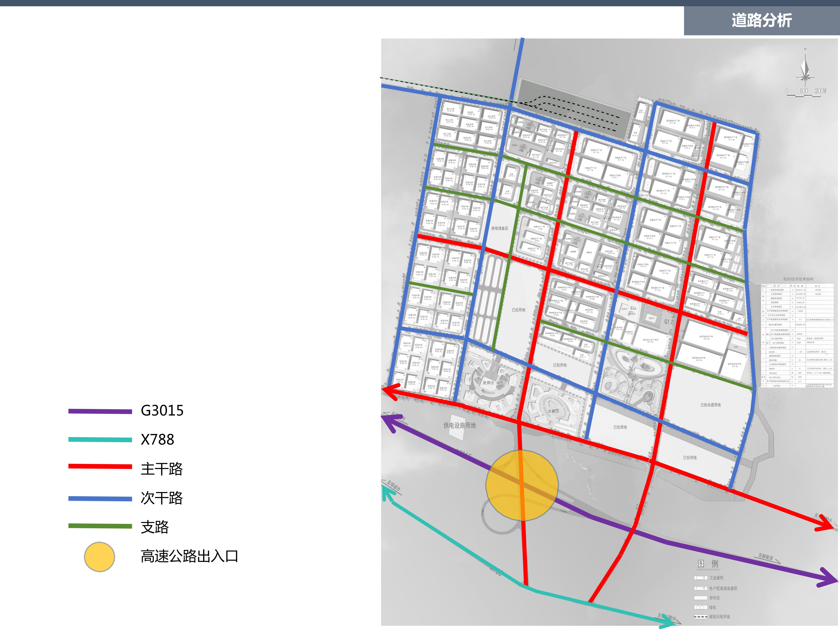Screen dimensions: 840x630
Task: Select the green 支路 legend line
Action: [100, 526]
